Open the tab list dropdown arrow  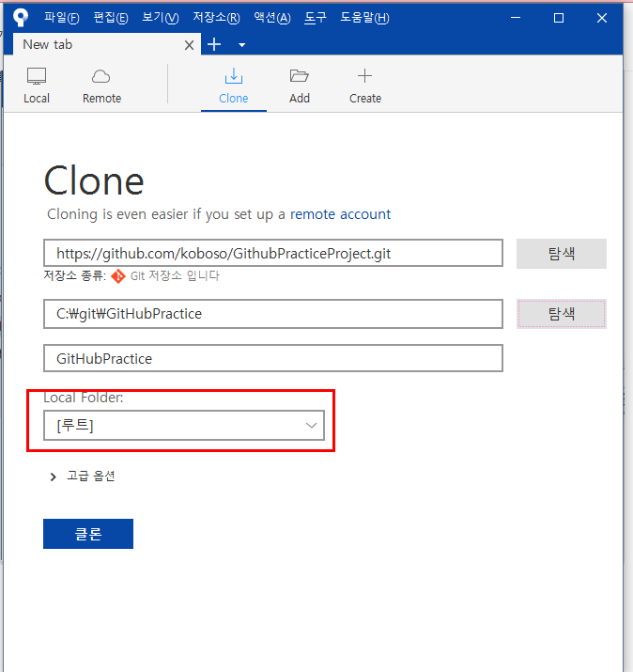click(x=242, y=44)
